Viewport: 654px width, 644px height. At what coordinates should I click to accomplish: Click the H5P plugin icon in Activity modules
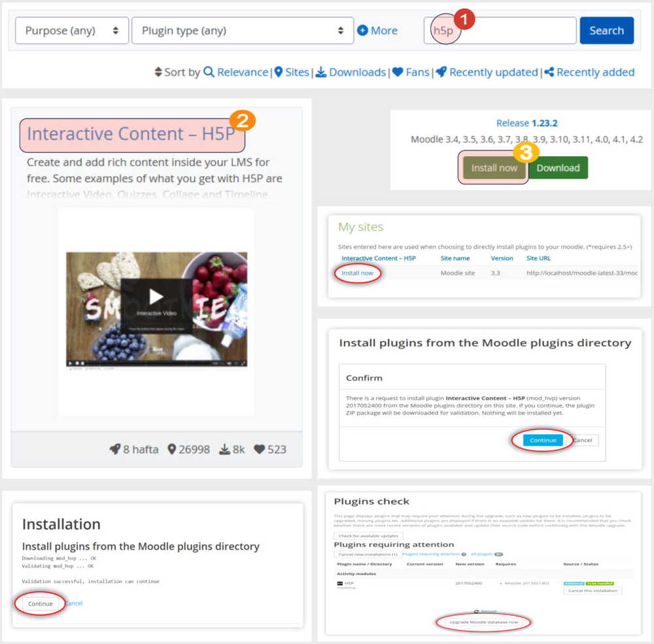click(x=339, y=583)
